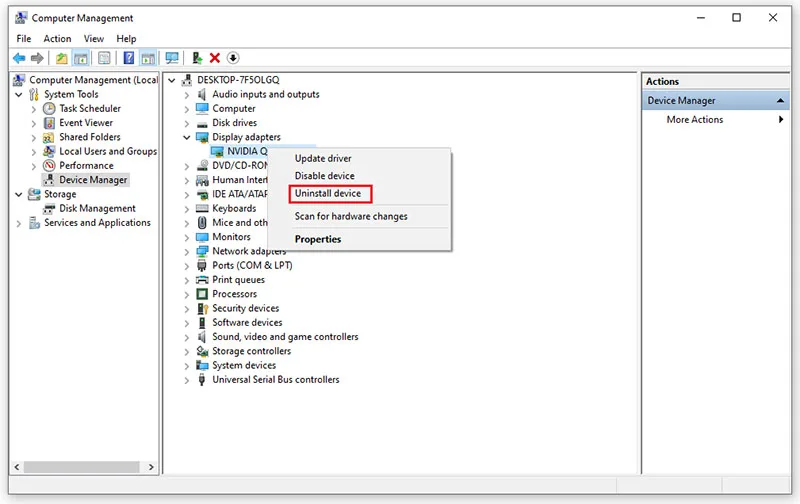800x504 pixels.
Task: Click the blue Back arrow toolbar icon
Action: pos(19,58)
